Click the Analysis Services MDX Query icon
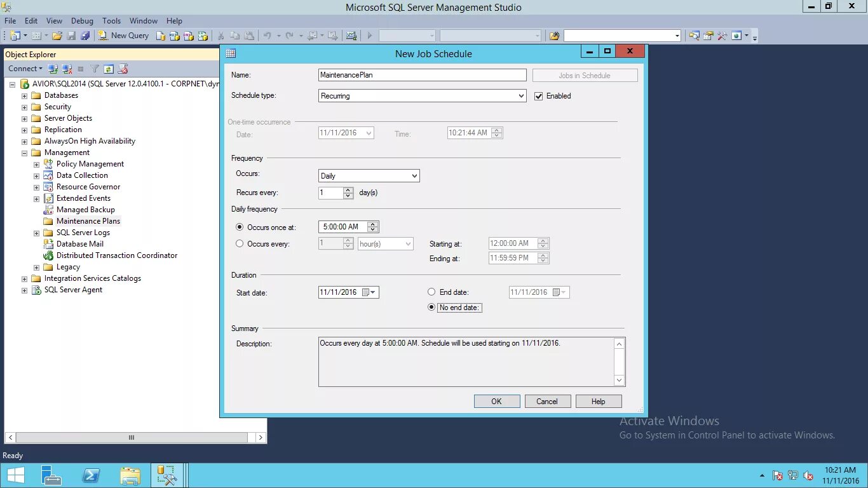 pyautogui.click(x=175, y=36)
